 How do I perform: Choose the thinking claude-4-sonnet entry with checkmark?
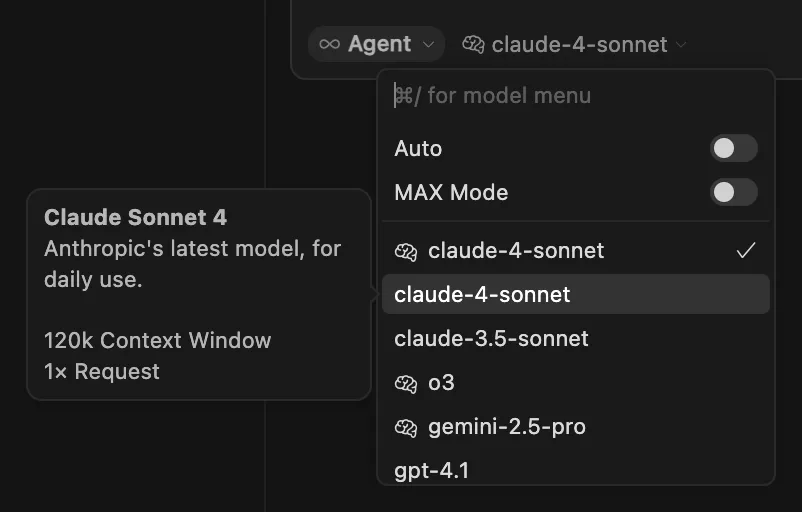tap(575, 251)
